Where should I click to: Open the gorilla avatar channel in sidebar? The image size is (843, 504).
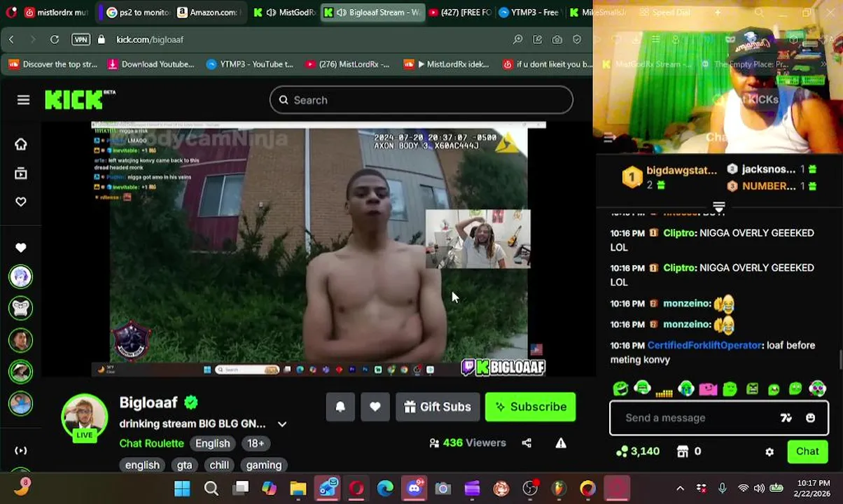(x=21, y=308)
